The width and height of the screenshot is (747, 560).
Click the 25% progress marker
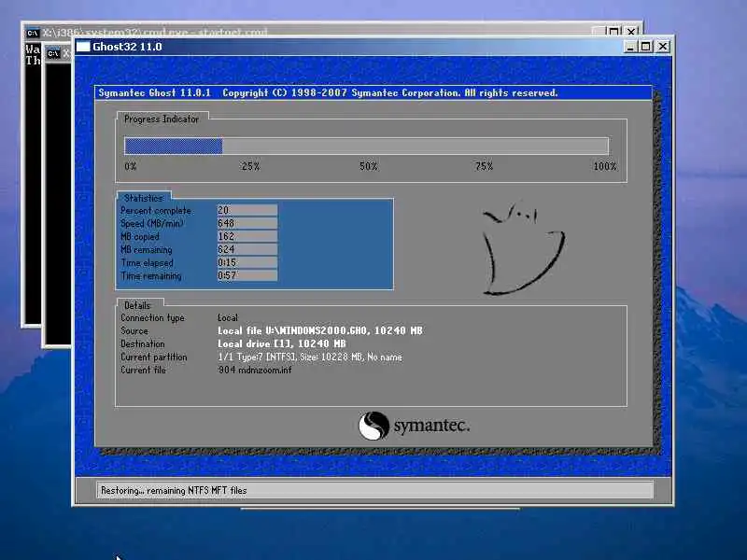click(250, 166)
